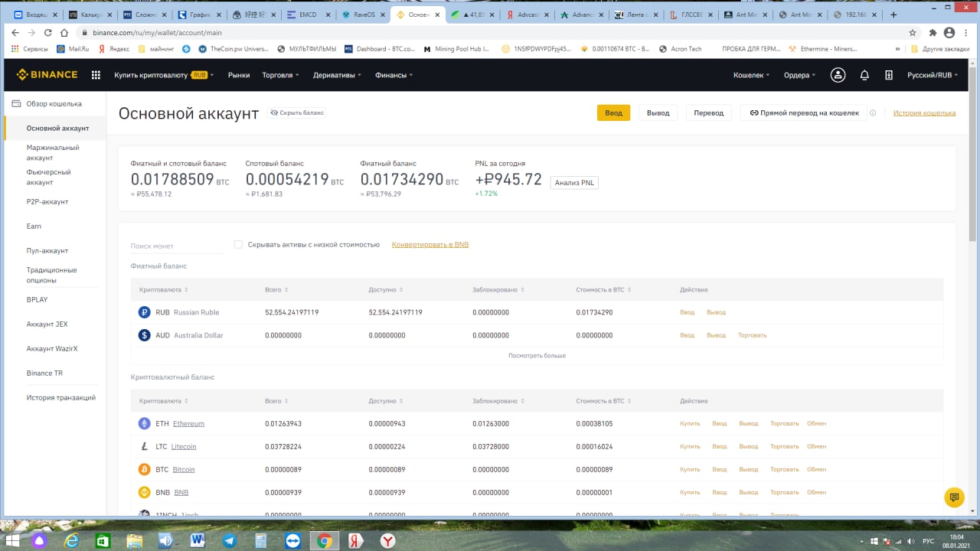
Task: Open the Рынки menu item
Action: tap(239, 75)
